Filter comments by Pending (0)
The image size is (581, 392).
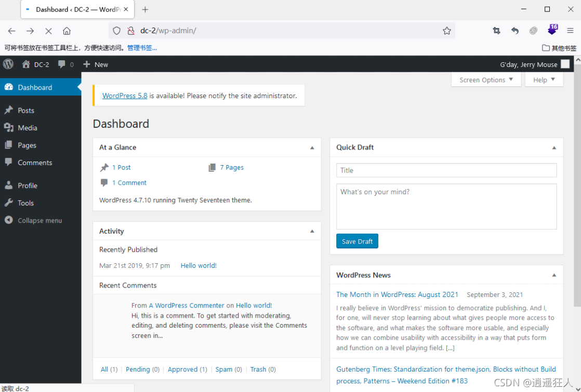click(x=143, y=369)
